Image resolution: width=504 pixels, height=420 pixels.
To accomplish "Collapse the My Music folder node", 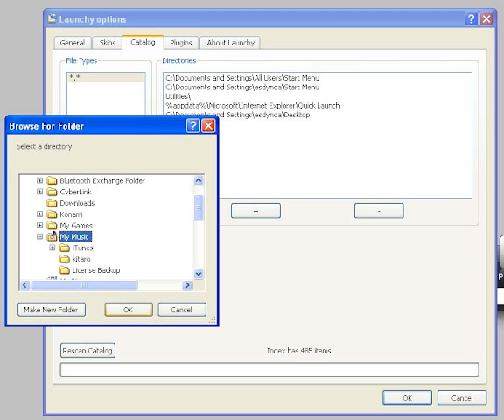I will [x=40, y=236].
